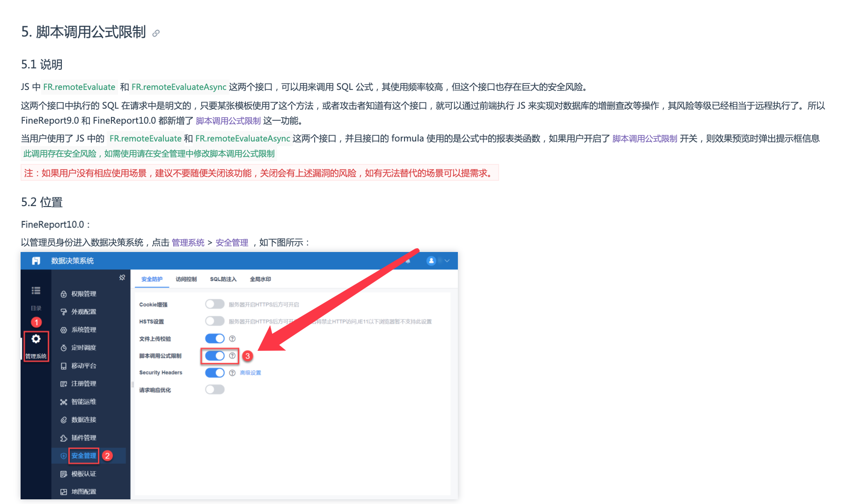
Task: Click the lock icon for 权限管理
Action: point(64,294)
